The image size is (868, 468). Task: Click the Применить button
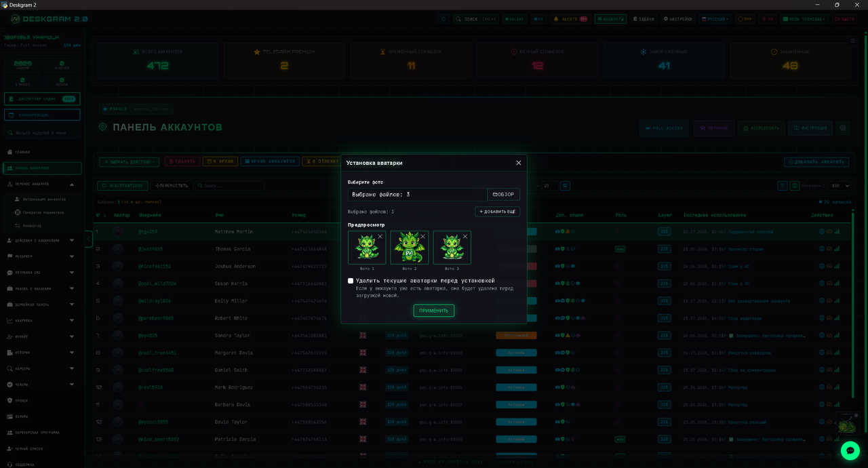[x=434, y=311]
